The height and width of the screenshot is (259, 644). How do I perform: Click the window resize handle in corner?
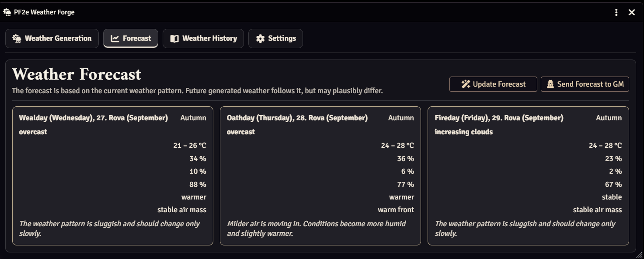(x=640, y=255)
